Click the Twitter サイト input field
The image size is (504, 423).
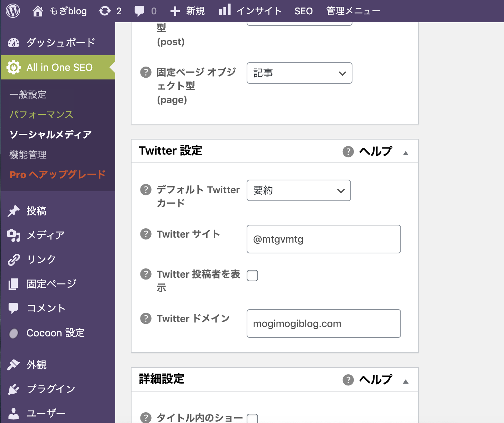323,239
